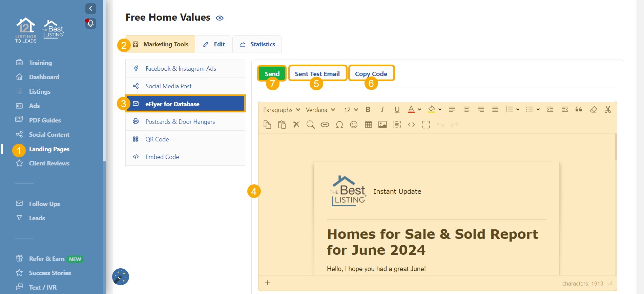This screenshot has width=644, height=294.
Task: Open the Verdana font dropdown
Action: (320, 110)
